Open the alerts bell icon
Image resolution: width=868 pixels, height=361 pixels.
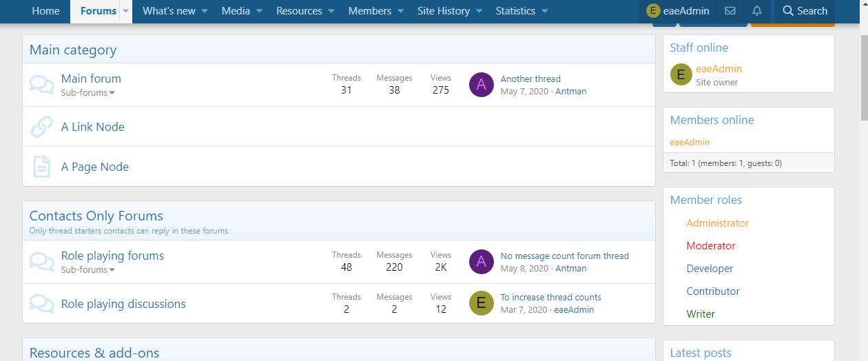757,11
